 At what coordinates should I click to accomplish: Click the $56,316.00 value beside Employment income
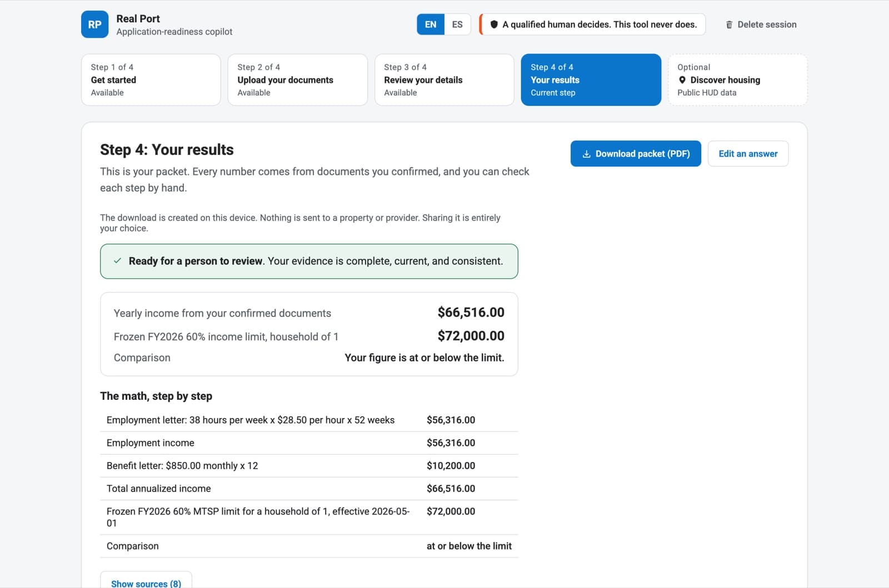(x=451, y=443)
